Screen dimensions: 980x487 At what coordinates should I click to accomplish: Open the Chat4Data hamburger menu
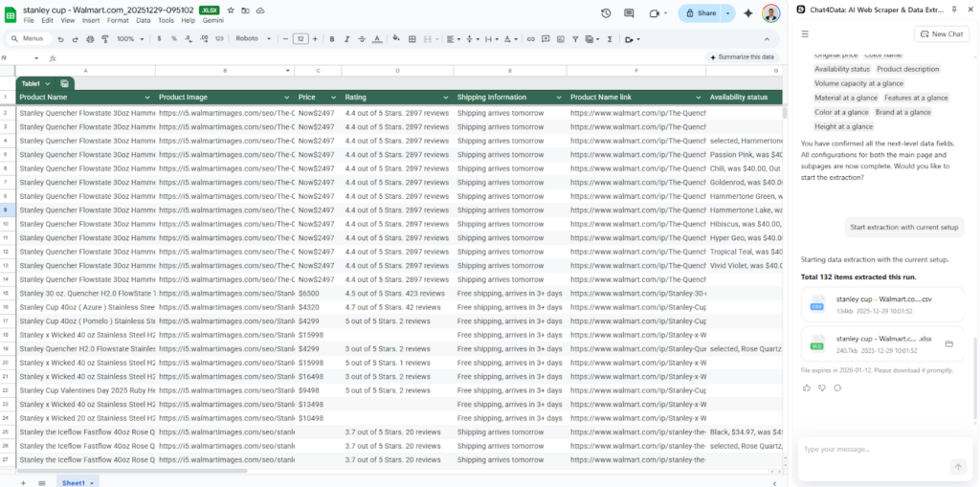tap(806, 33)
